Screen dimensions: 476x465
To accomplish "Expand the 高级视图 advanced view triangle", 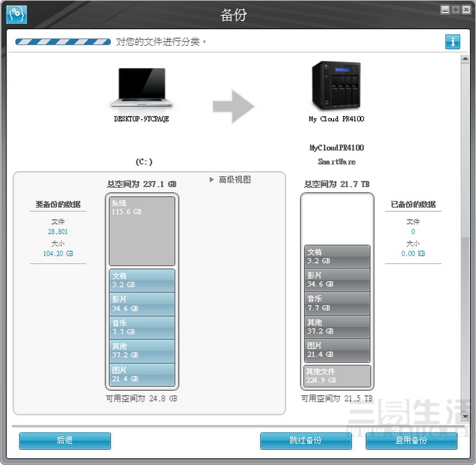I will [211, 180].
